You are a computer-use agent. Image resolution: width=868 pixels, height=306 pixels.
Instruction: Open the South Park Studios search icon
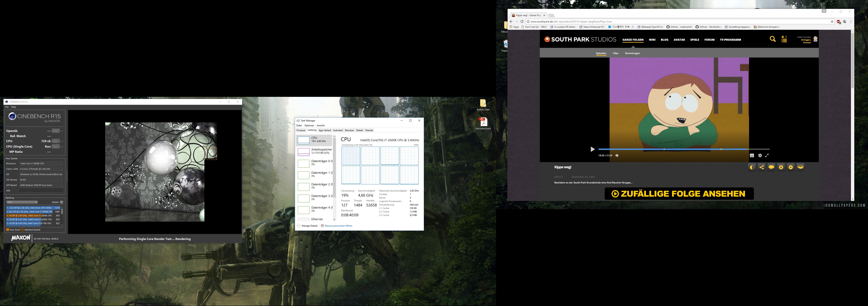tap(773, 39)
